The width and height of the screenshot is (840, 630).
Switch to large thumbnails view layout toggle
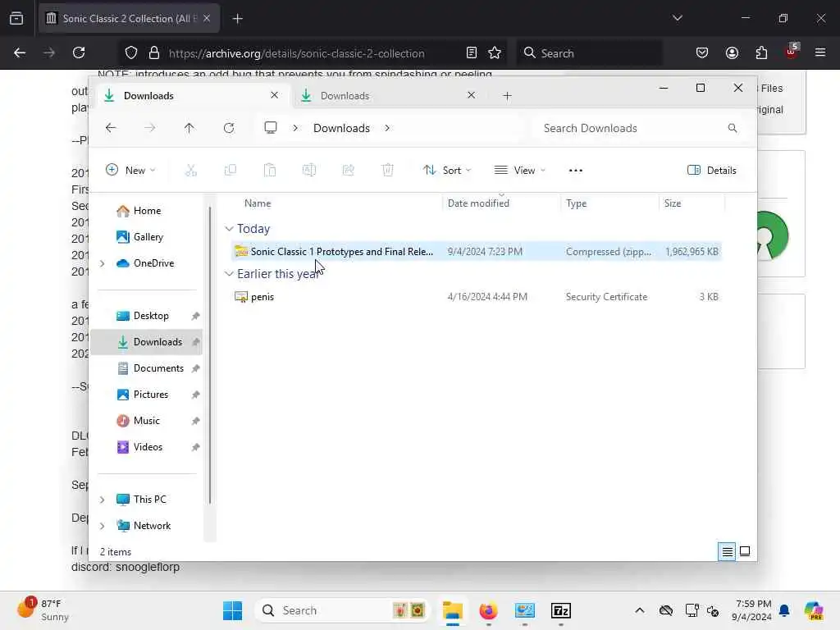[x=745, y=551]
